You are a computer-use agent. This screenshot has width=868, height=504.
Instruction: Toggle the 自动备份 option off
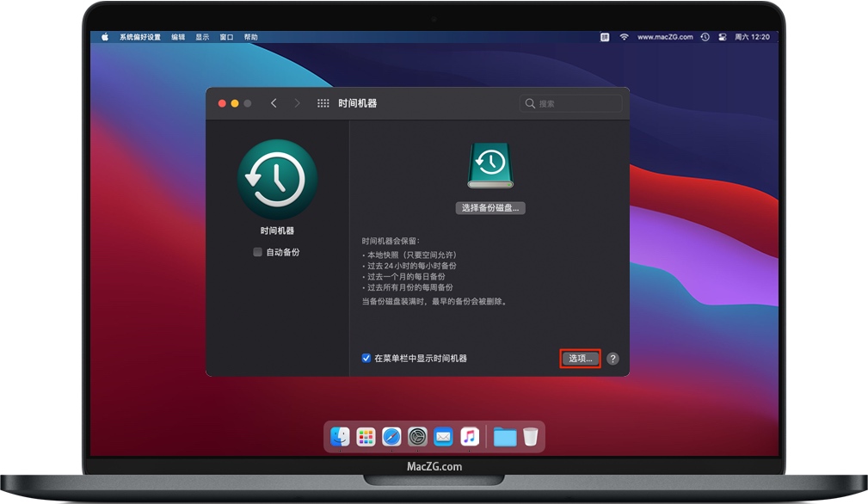pyautogui.click(x=256, y=250)
